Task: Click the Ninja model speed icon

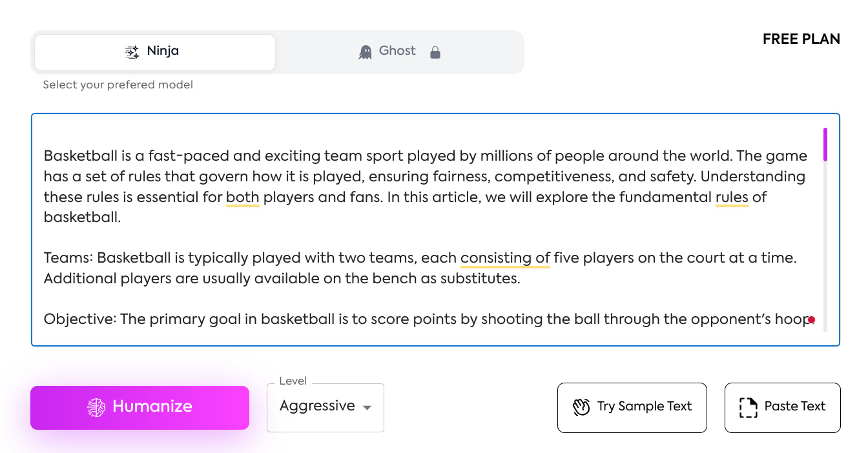Action: [132, 52]
